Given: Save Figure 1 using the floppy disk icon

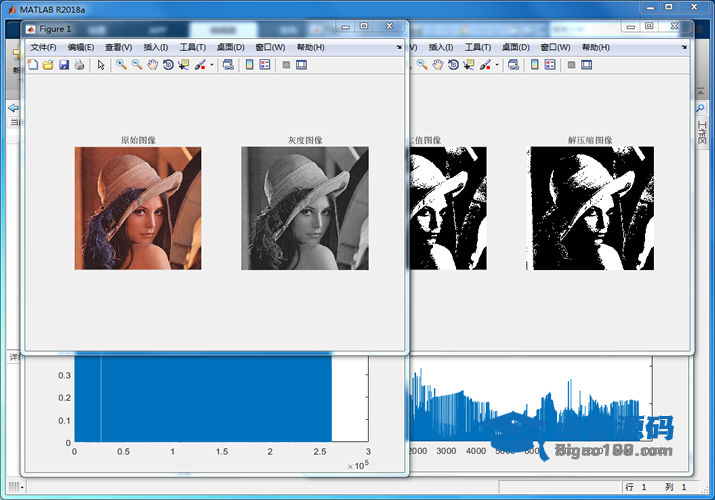Looking at the screenshot, I should (x=63, y=65).
